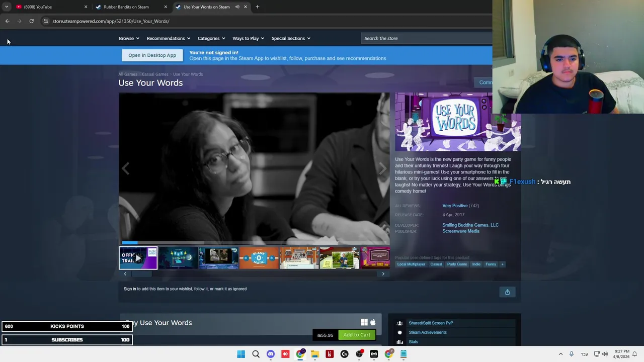Switch to the Rubber Bandits on Steam tab
644x362 pixels.
131,7
